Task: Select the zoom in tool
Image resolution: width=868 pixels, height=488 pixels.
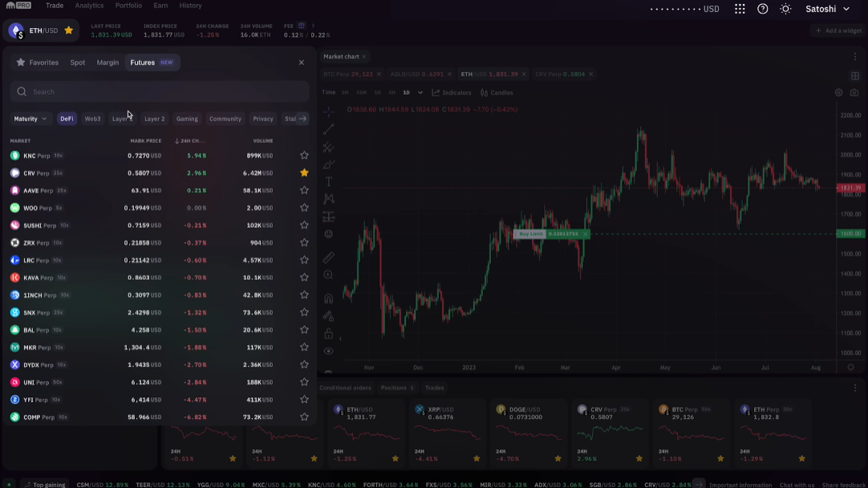Action: pyautogui.click(x=329, y=275)
